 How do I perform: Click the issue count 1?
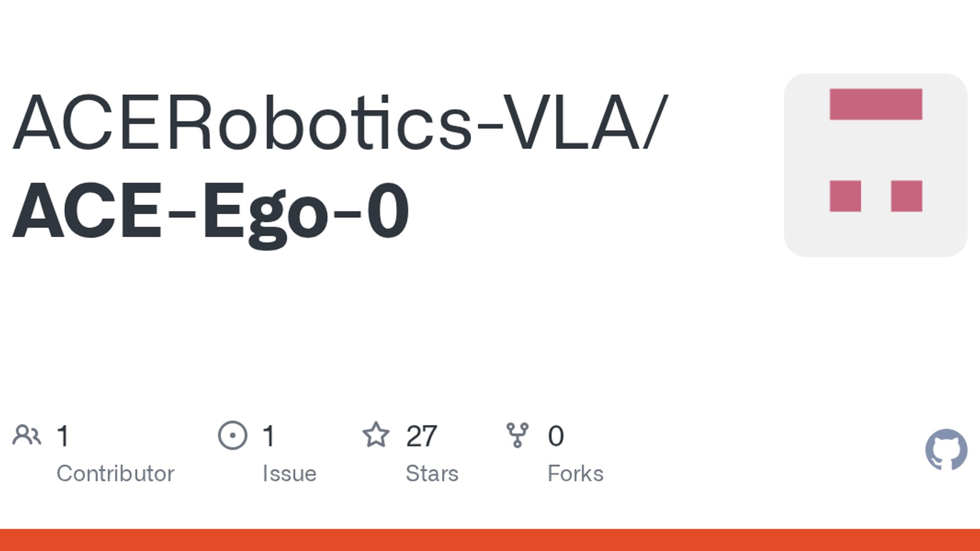pyautogui.click(x=269, y=436)
